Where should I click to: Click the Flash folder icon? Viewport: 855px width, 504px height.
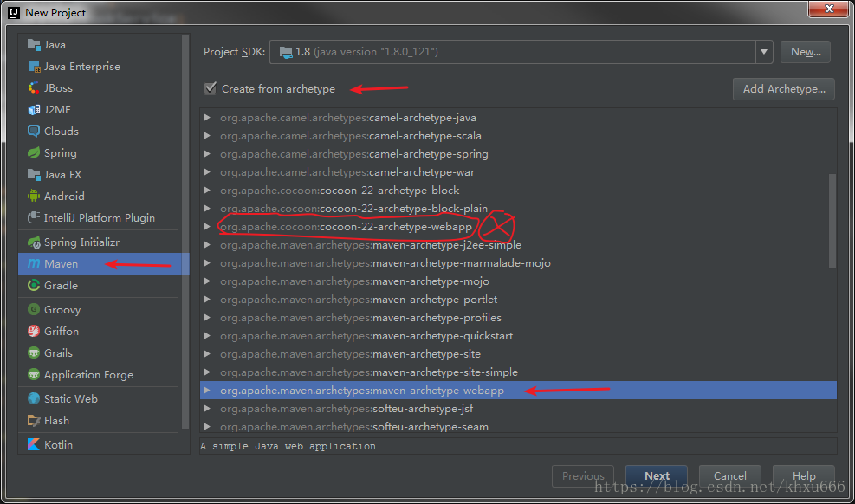pyautogui.click(x=34, y=421)
